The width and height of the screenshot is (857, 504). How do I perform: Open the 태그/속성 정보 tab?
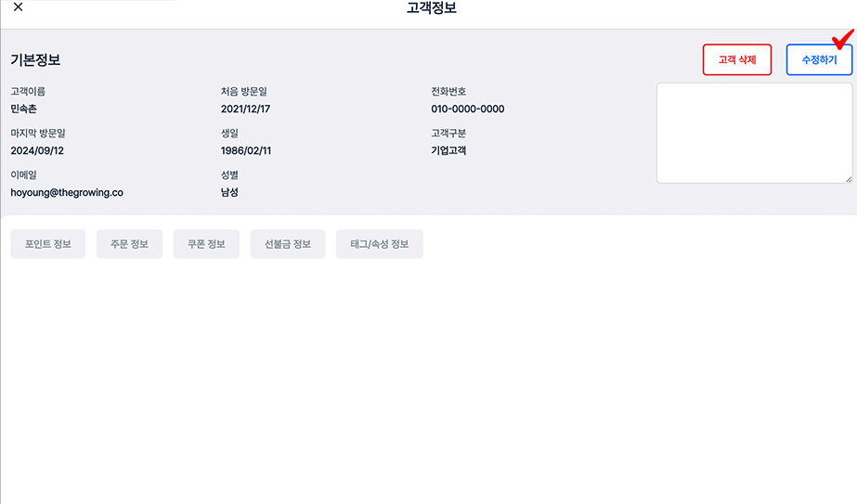(379, 244)
